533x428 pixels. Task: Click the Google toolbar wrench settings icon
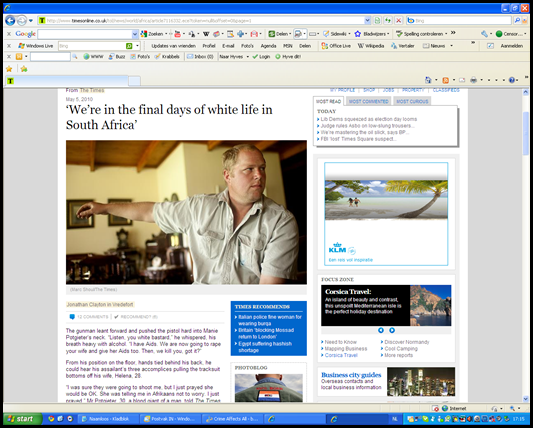click(x=484, y=34)
